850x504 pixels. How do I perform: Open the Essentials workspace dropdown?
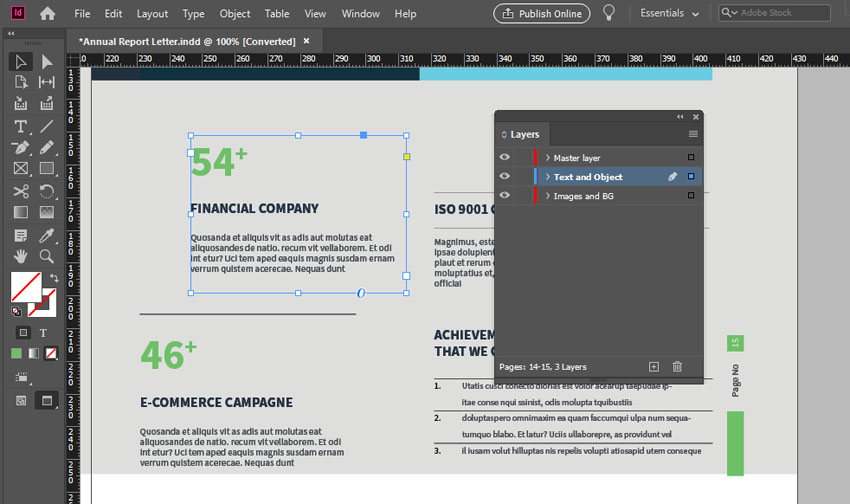click(x=669, y=13)
